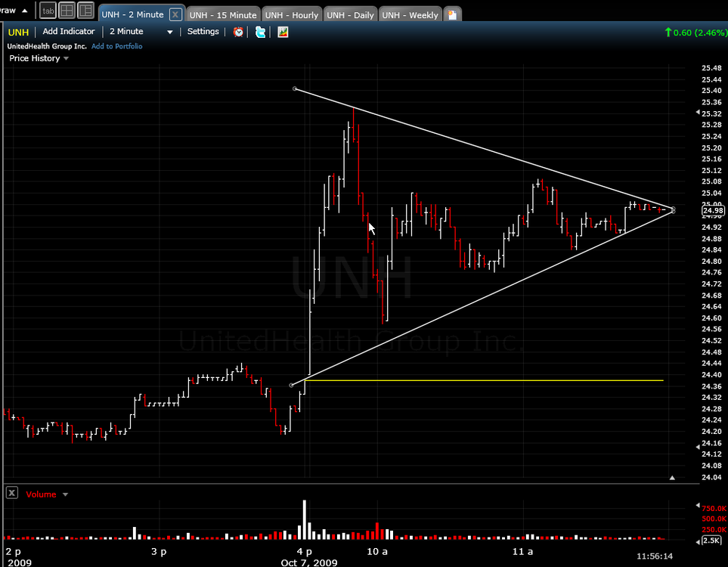Open the Draw tools menu

(x=13, y=11)
